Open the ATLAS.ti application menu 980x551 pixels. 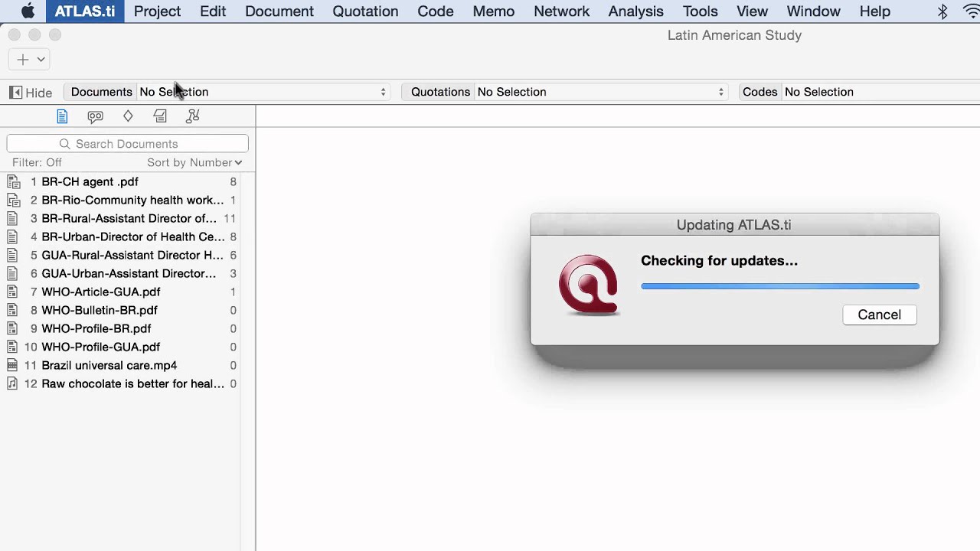click(x=85, y=11)
